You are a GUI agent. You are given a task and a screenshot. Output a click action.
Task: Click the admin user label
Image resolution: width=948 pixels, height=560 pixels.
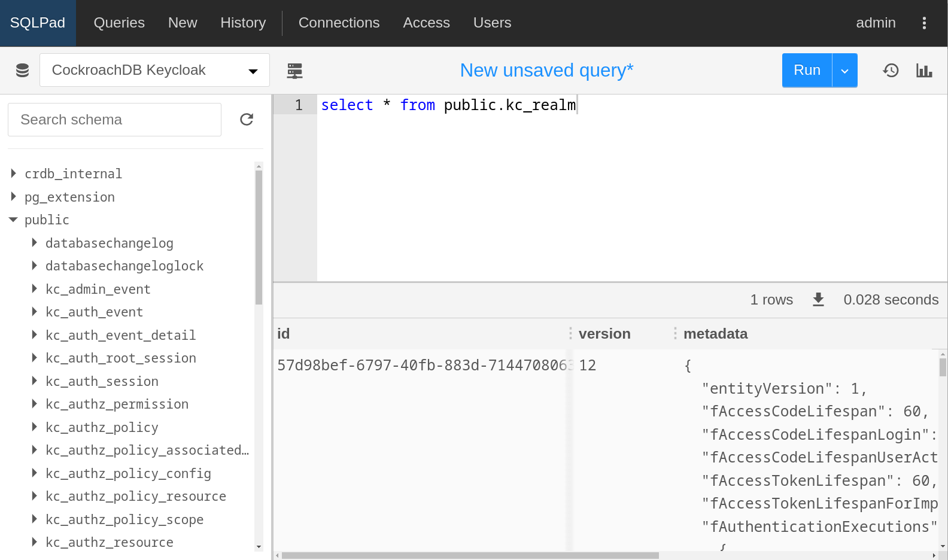(876, 23)
